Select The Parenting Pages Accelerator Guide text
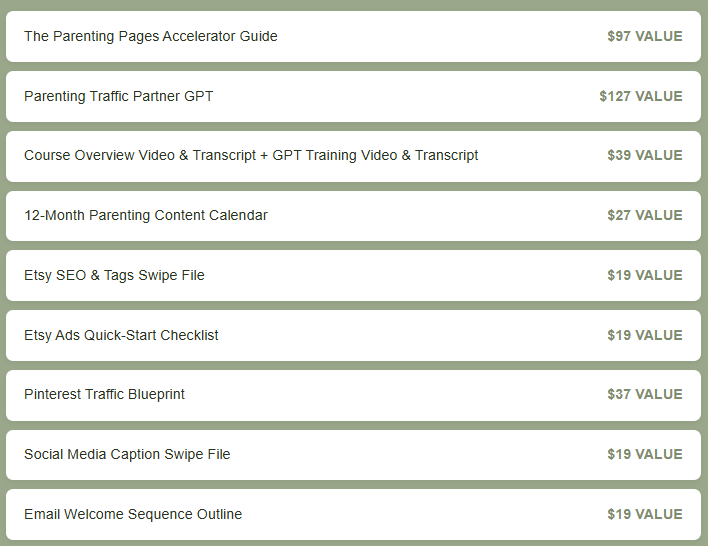708x546 pixels. point(151,36)
